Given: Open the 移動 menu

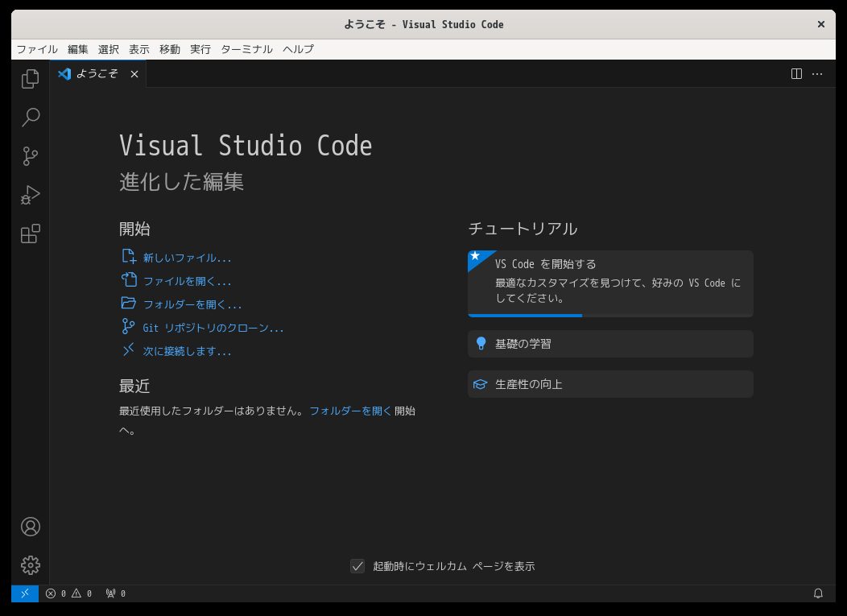Looking at the screenshot, I should 170,49.
